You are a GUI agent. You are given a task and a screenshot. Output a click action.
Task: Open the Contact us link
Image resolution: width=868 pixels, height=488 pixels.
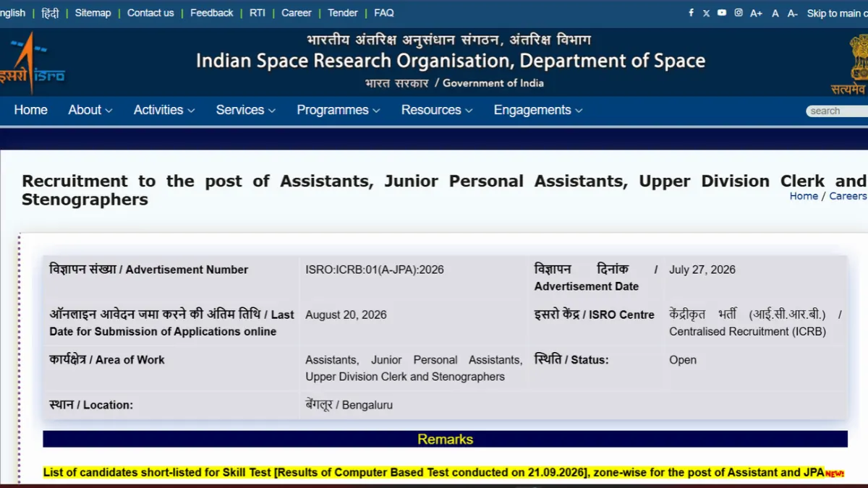pyautogui.click(x=150, y=13)
